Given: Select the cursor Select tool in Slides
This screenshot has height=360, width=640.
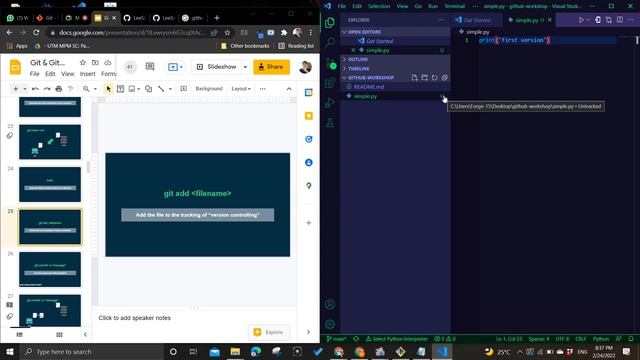Looking at the screenshot, I should coord(108,89).
